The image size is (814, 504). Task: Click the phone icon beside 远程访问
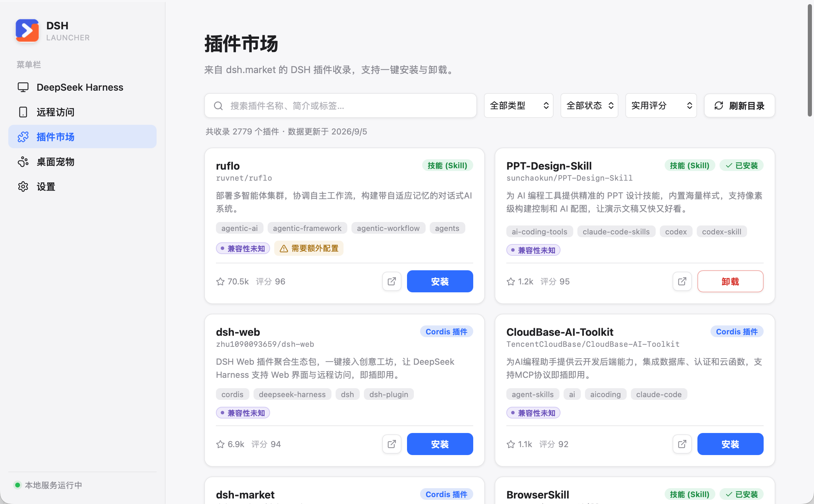pos(23,112)
